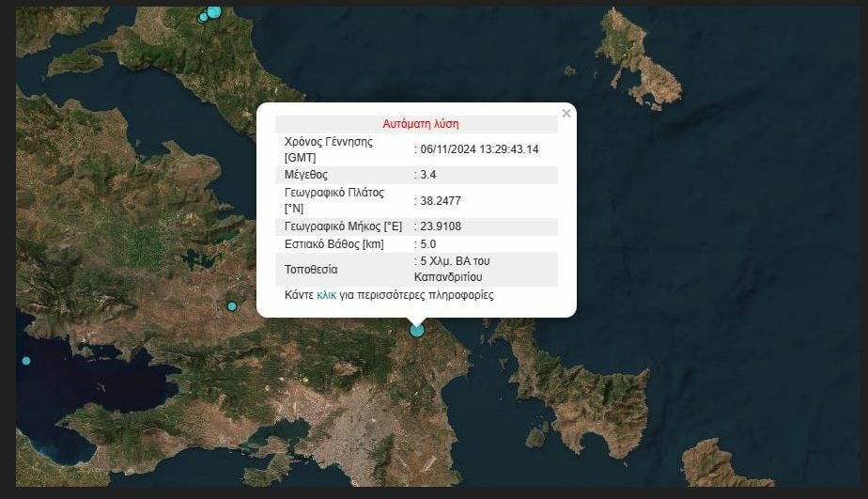Close the earthquake info popup
868x499 pixels.
coord(566,114)
